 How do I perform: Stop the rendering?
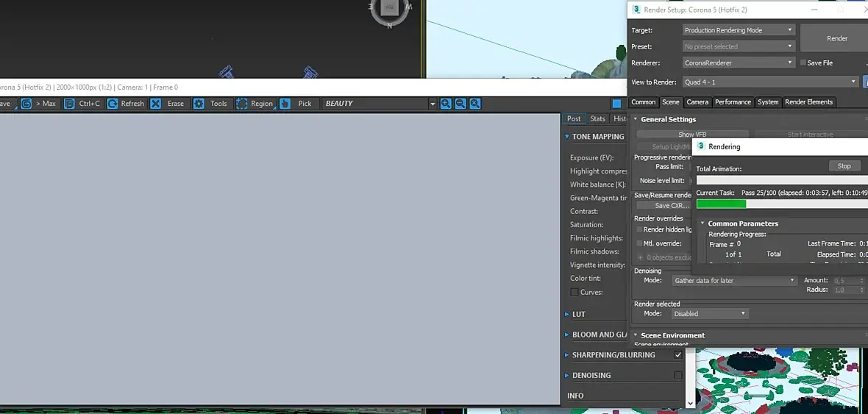[844, 166]
